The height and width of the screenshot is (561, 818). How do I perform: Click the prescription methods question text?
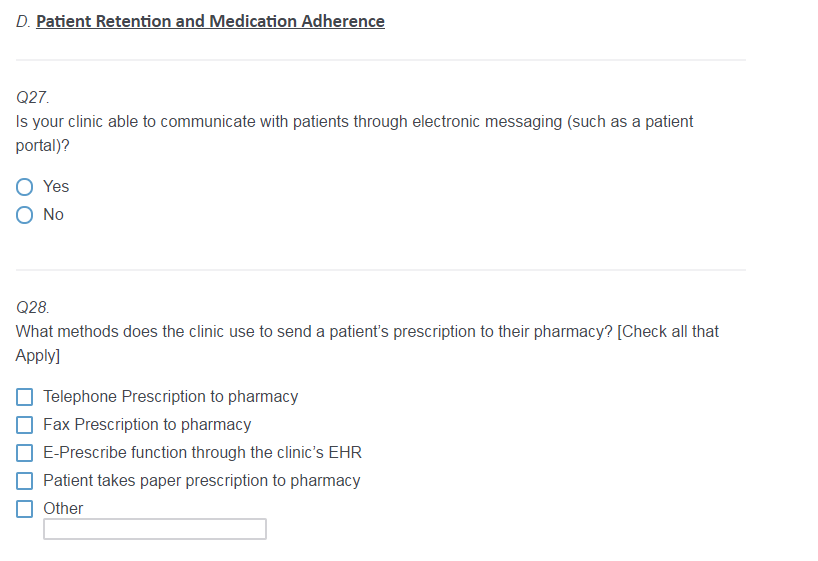point(367,331)
